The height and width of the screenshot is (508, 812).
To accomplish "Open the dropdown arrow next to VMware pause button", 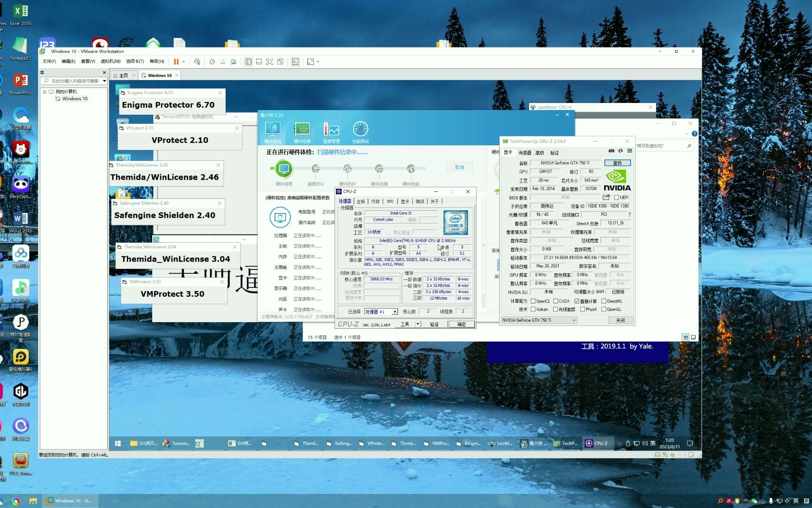I will pos(184,62).
